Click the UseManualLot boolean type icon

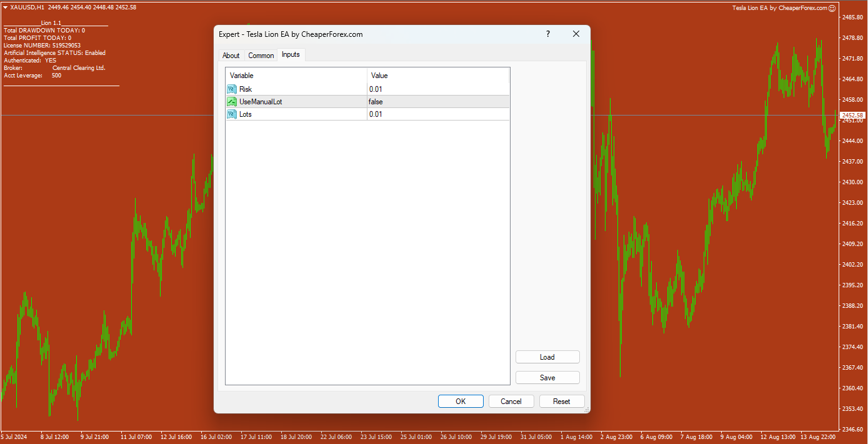[232, 102]
